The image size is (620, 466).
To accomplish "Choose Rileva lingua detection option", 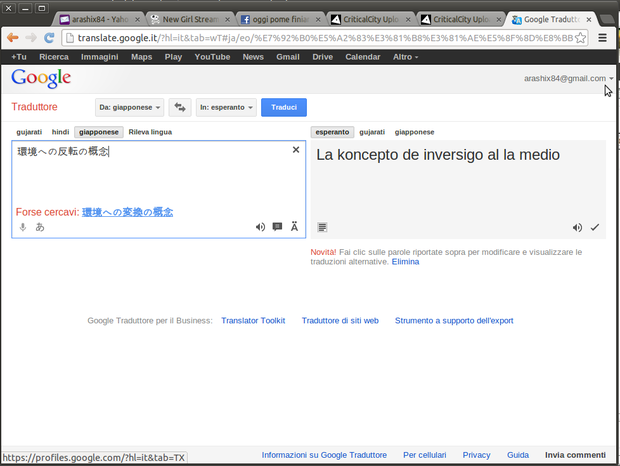I will [150, 132].
